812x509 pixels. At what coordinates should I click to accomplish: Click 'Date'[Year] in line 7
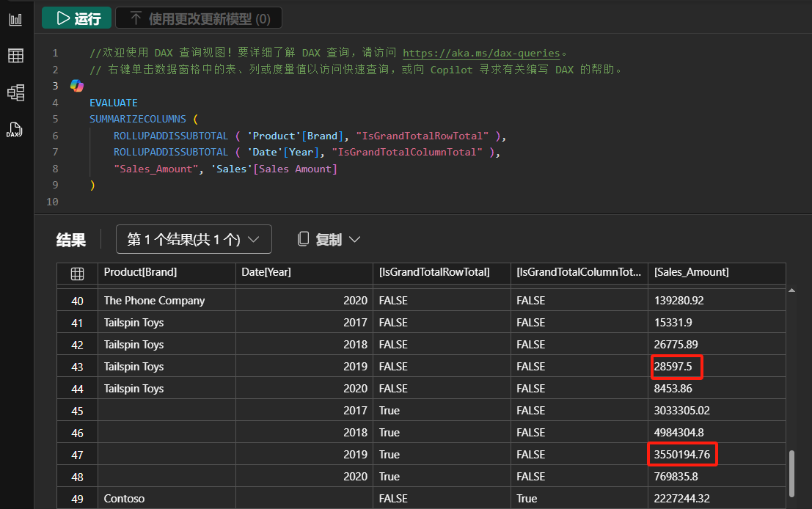(x=282, y=153)
